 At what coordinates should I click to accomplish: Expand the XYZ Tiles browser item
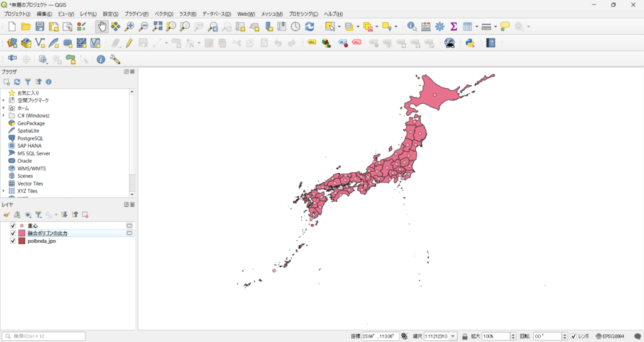4,191
